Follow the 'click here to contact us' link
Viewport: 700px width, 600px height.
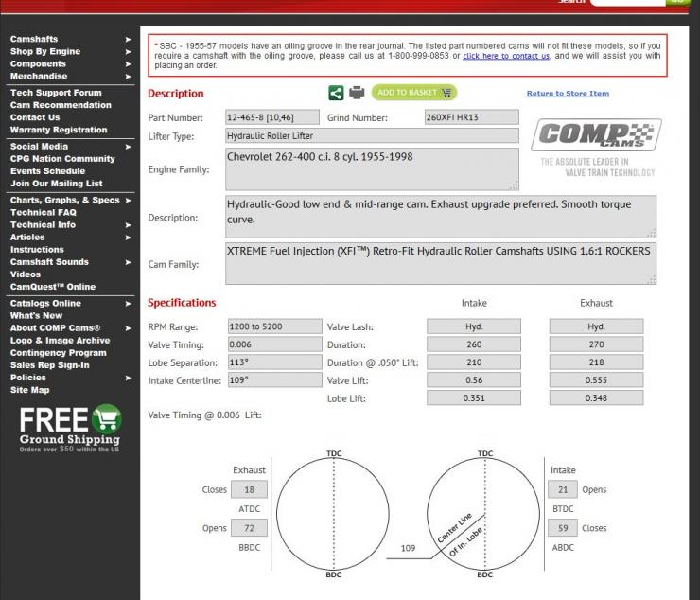(x=506, y=56)
